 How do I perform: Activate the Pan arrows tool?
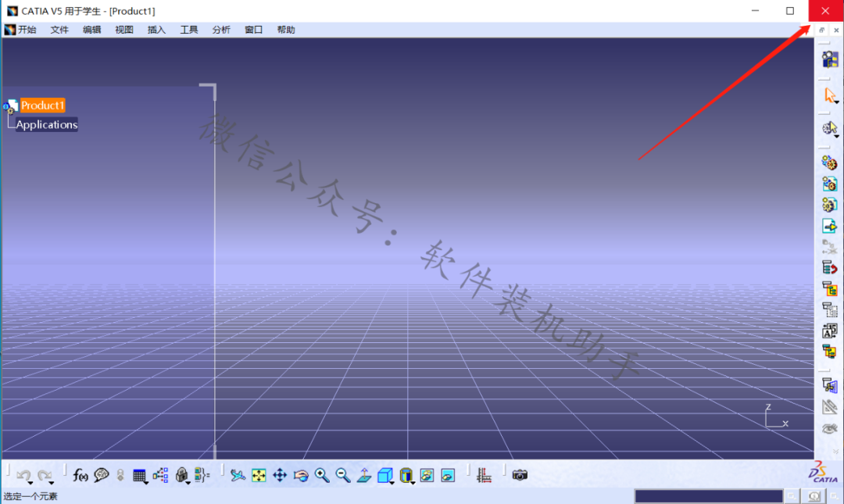280,475
